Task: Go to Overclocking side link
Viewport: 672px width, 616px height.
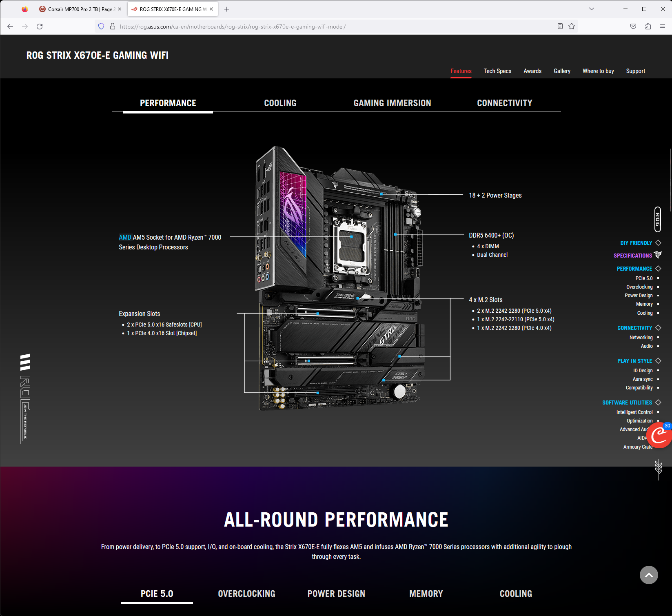Action: pyautogui.click(x=639, y=287)
